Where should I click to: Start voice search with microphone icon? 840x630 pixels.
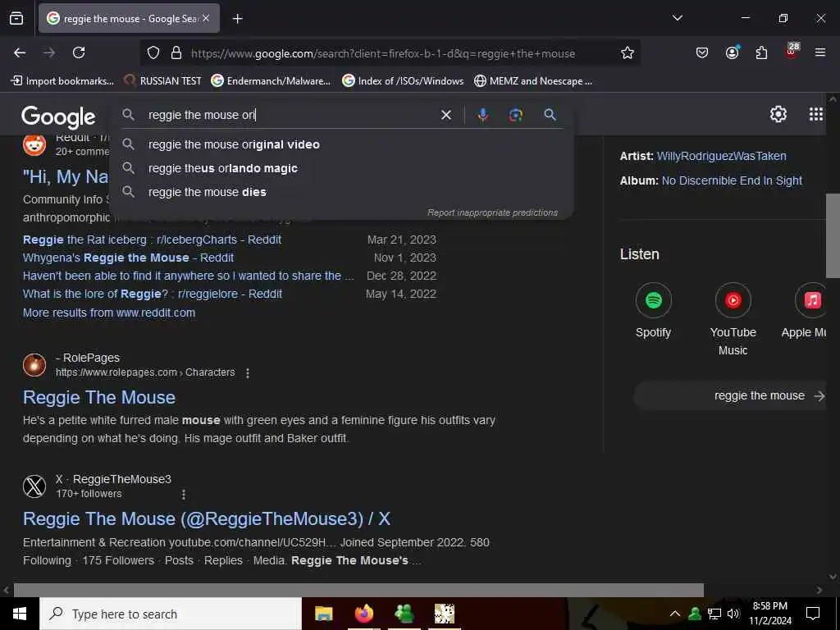pos(482,115)
